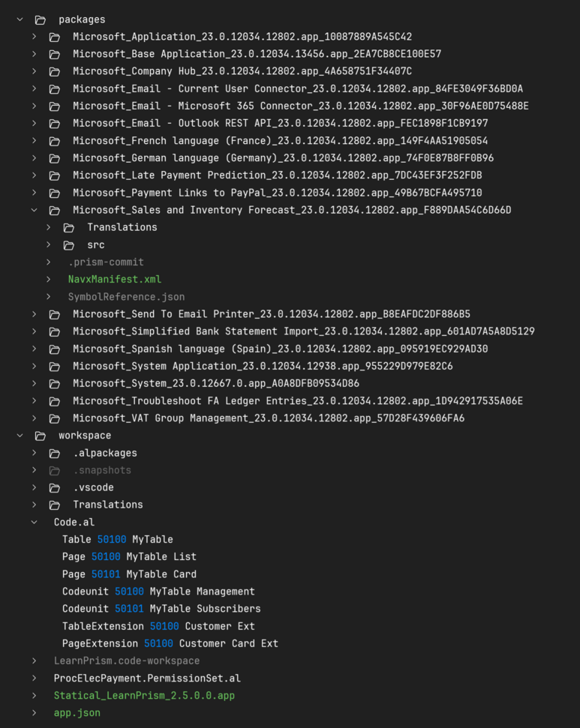The height and width of the screenshot is (728, 580).
Task: Expand the NavxManifest.xml chevron
Action: pos(49,279)
